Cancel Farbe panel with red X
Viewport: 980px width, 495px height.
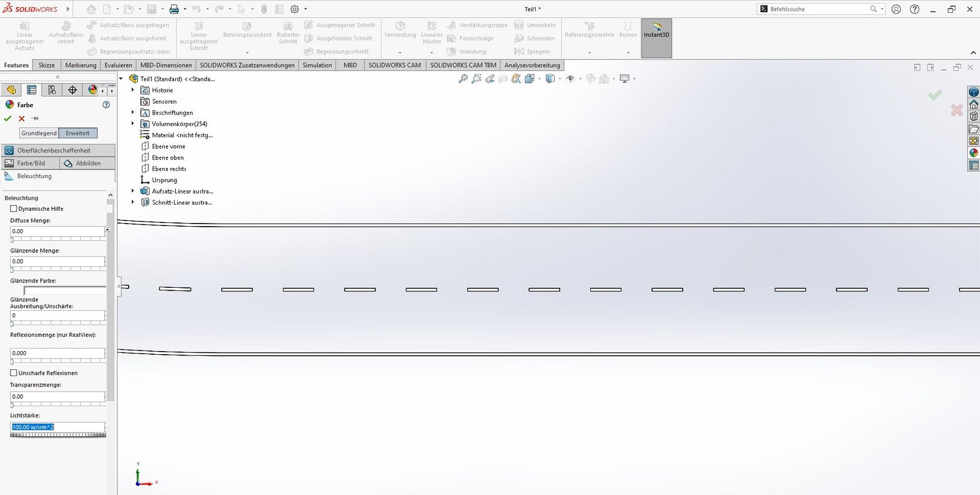[21, 119]
